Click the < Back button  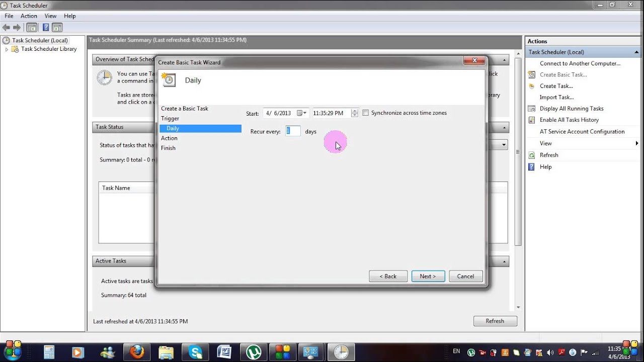(388, 276)
